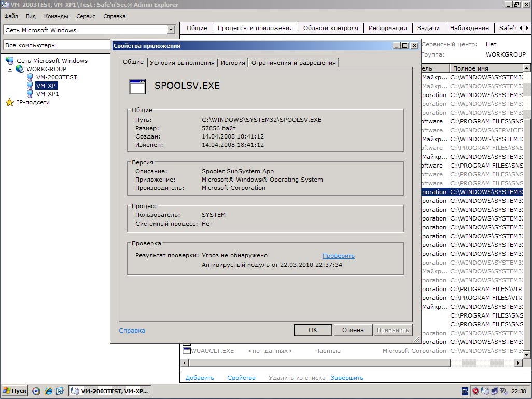
Task: Click the Отмена button
Action: tap(353, 329)
